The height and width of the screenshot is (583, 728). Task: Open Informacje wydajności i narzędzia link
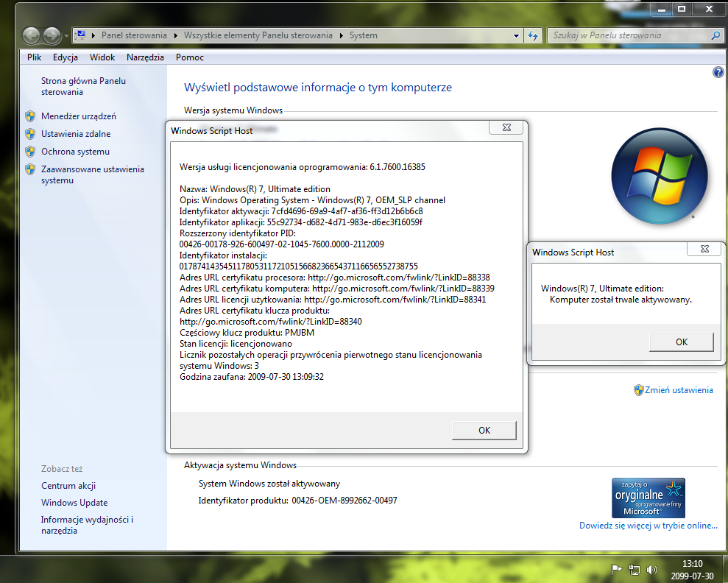(87, 525)
